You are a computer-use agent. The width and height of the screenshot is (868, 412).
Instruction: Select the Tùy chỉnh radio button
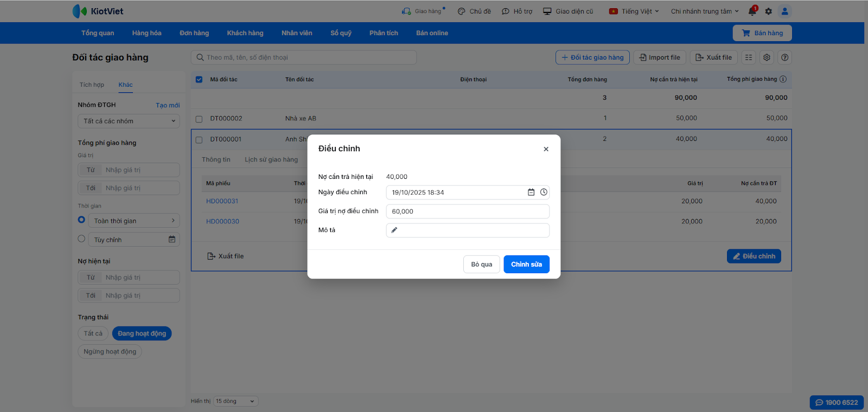(x=81, y=239)
